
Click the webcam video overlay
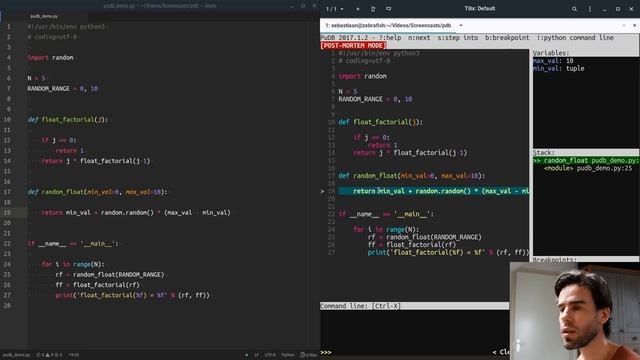tap(575, 311)
